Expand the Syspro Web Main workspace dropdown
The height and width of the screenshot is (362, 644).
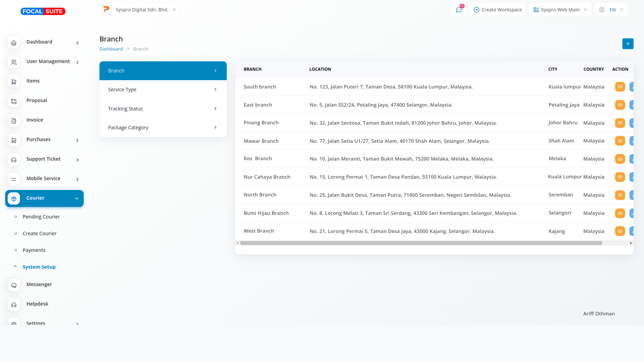point(560,10)
